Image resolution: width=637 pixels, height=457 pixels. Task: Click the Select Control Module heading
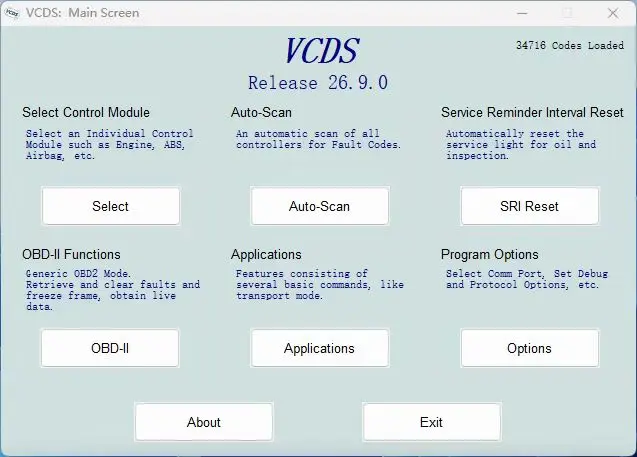point(86,113)
